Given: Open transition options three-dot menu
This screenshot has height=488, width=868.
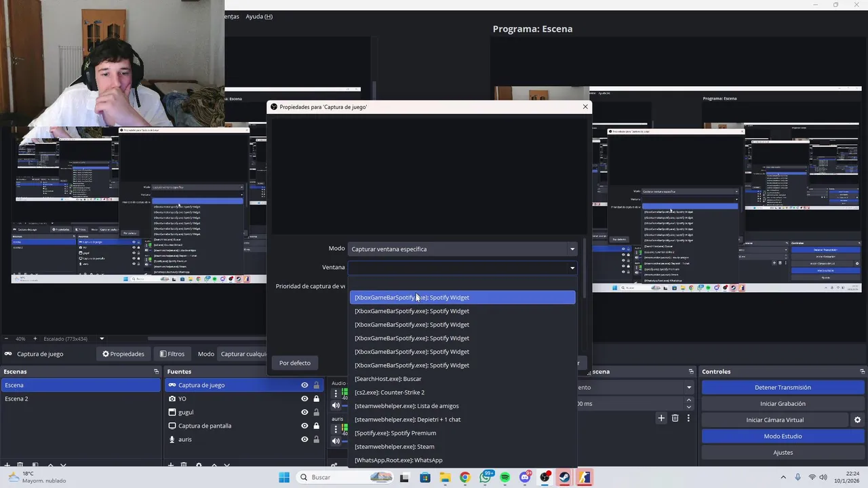Looking at the screenshot, I should click(688, 418).
